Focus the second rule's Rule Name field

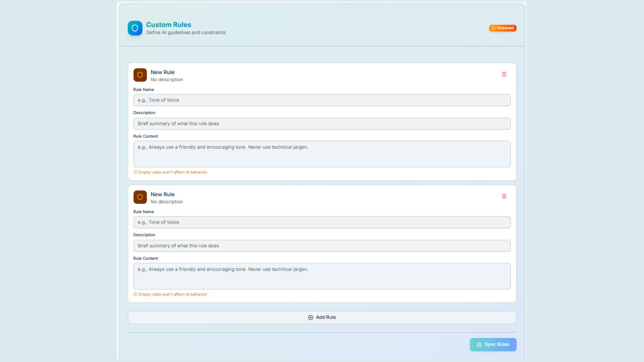322,222
